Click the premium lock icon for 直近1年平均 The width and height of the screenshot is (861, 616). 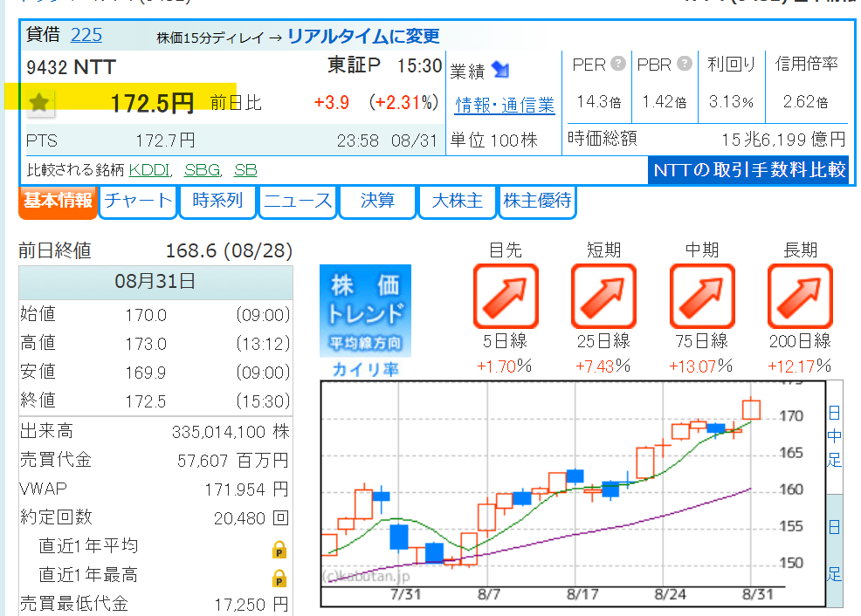[279, 550]
